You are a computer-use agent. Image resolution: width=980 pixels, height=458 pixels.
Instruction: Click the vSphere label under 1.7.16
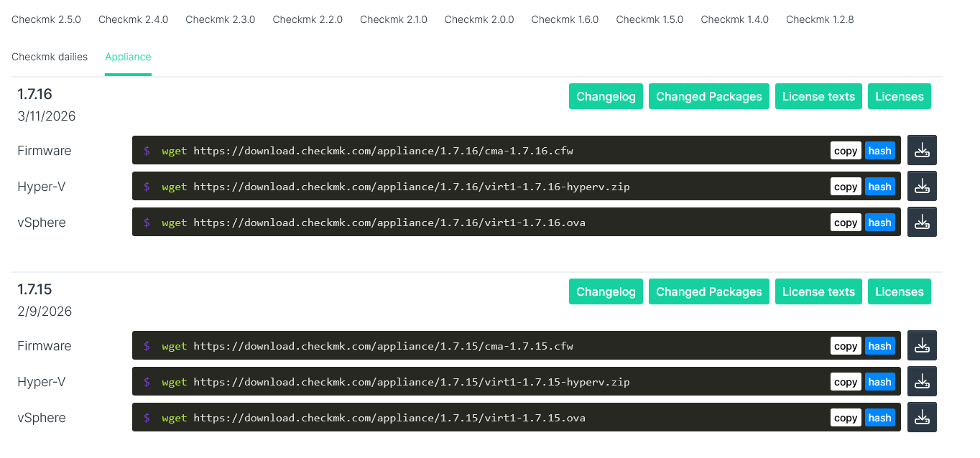point(42,223)
